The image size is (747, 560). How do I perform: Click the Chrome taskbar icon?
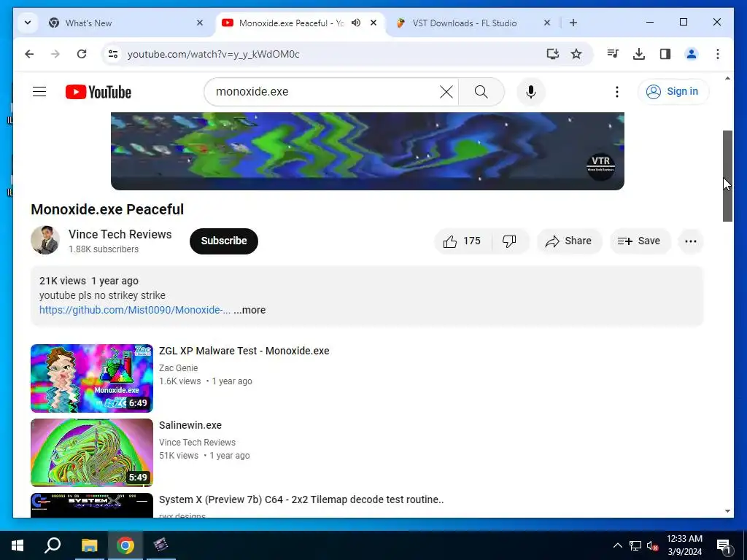125,545
